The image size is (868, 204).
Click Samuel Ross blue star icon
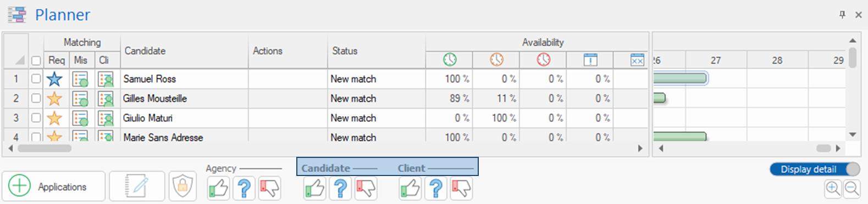[54, 79]
